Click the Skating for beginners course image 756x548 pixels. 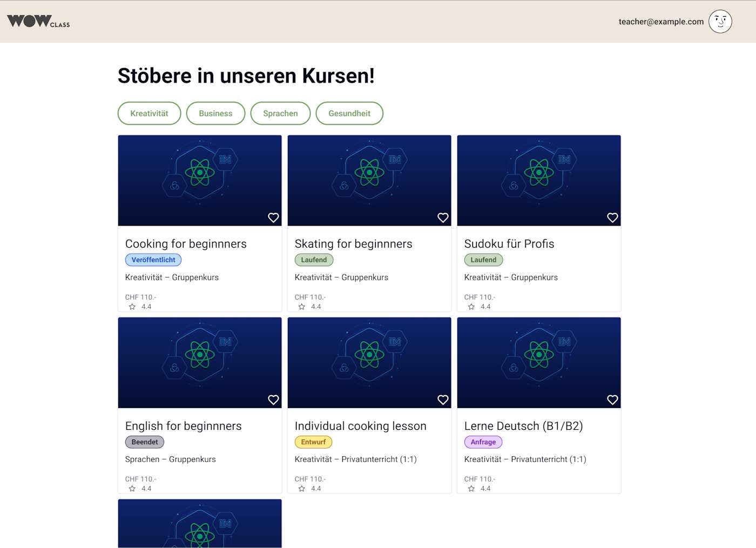[369, 180]
